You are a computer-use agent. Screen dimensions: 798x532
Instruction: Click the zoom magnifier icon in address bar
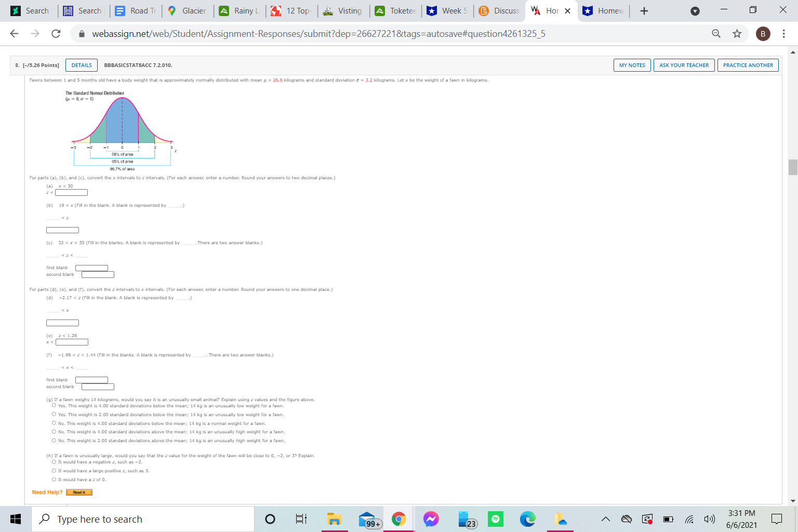[716, 34]
